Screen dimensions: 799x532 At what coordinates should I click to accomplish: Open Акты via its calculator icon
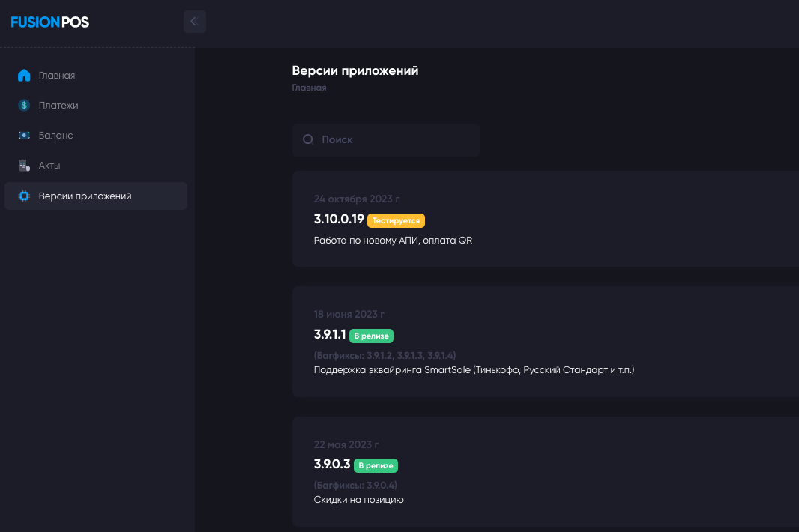(x=24, y=165)
